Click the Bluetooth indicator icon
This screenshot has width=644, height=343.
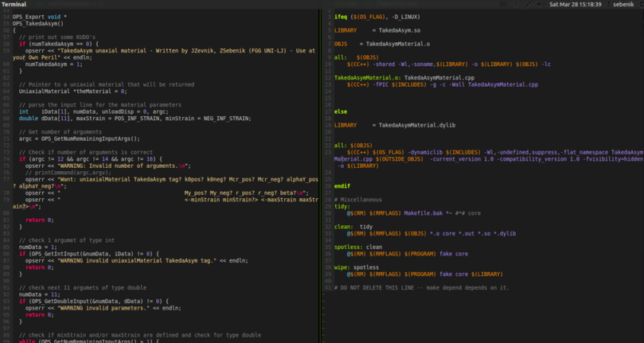(515, 5)
